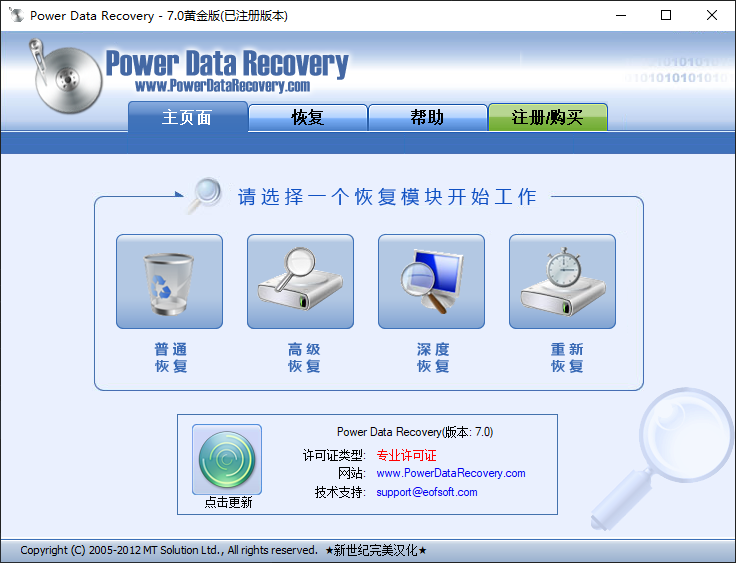Image resolution: width=736 pixels, height=563 pixels.
Task: Select the green 注册/购买 tab
Action: [x=547, y=117]
